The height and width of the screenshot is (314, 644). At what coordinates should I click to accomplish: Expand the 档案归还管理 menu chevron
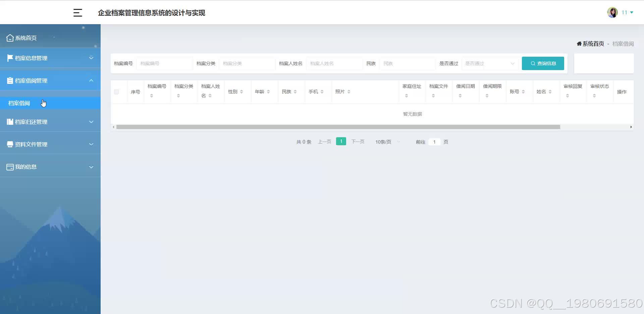pyautogui.click(x=91, y=121)
